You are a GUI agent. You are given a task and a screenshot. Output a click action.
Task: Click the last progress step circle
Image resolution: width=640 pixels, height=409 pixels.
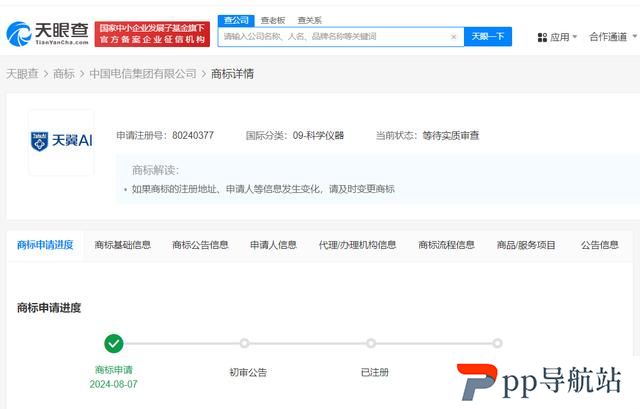pos(497,343)
